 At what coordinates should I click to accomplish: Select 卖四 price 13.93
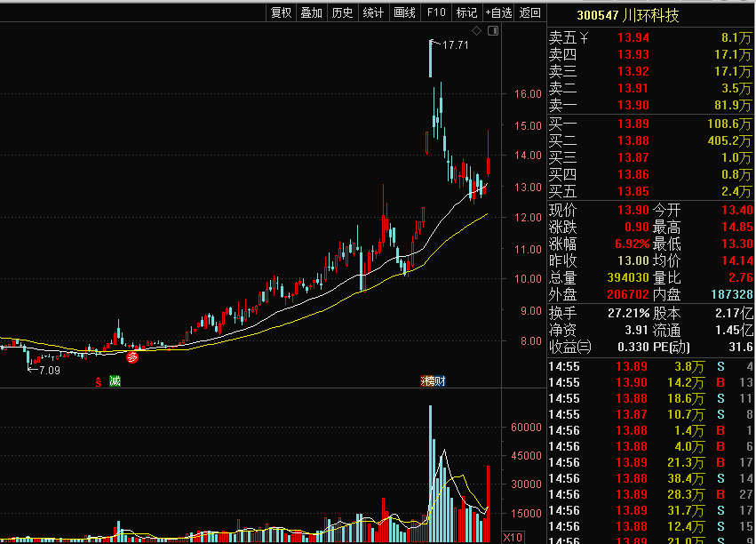point(633,54)
